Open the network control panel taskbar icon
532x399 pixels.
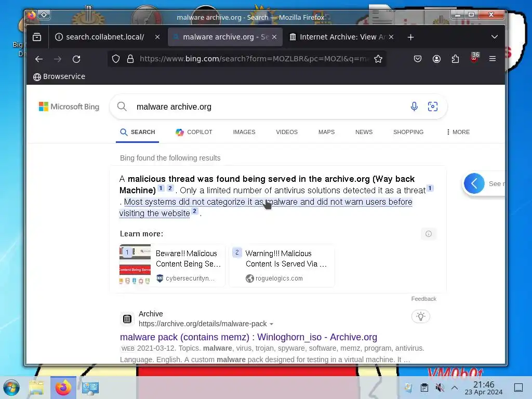90,388
